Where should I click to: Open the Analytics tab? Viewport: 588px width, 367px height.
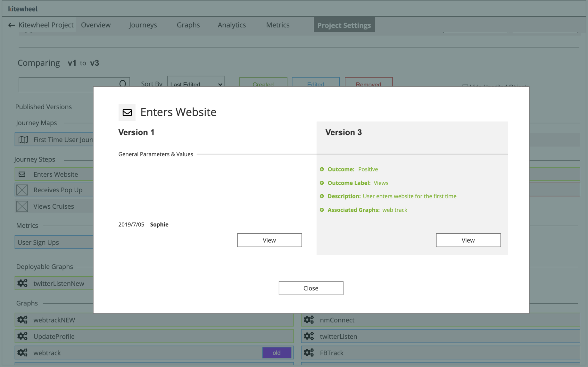[231, 25]
